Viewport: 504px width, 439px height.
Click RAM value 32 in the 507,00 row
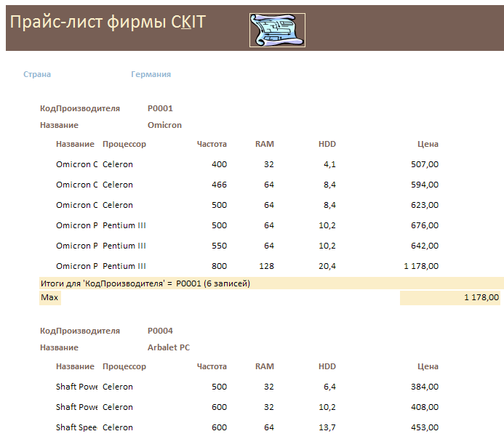coord(269,164)
